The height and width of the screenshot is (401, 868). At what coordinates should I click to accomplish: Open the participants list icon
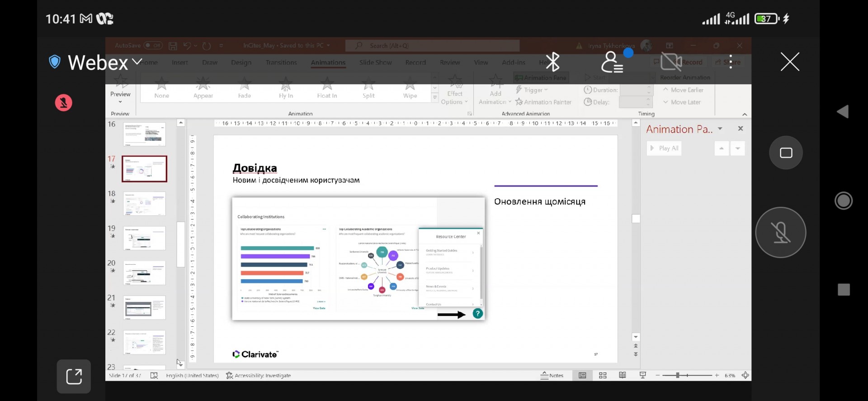[613, 62]
